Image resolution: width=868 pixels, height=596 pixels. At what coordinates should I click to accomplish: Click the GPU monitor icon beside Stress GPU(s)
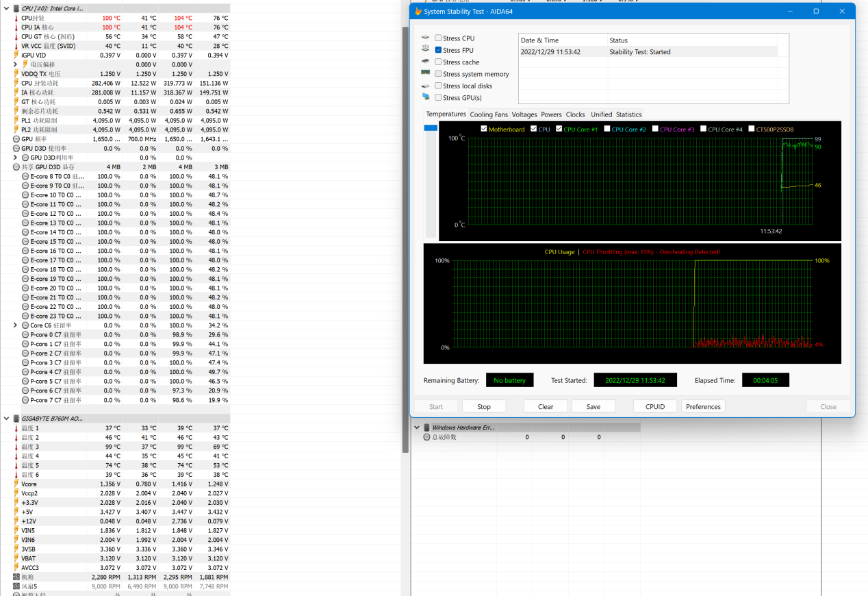(426, 97)
